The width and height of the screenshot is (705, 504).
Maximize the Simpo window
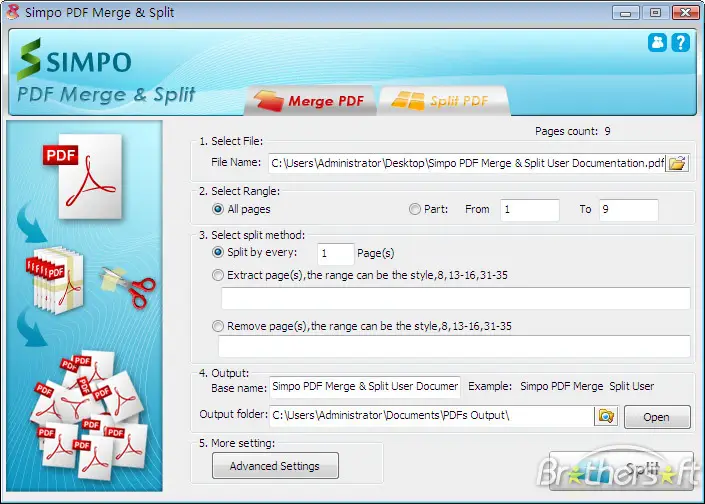(655, 13)
